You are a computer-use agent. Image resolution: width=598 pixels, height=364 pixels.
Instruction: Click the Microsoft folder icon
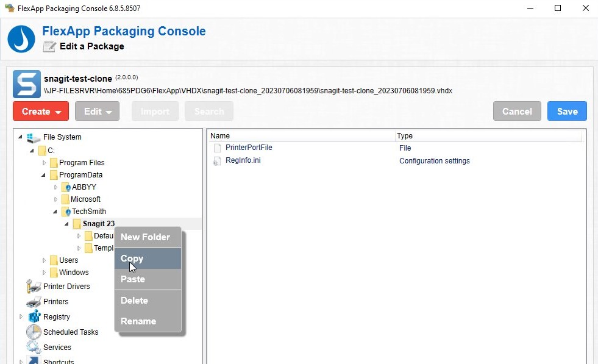(65, 199)
